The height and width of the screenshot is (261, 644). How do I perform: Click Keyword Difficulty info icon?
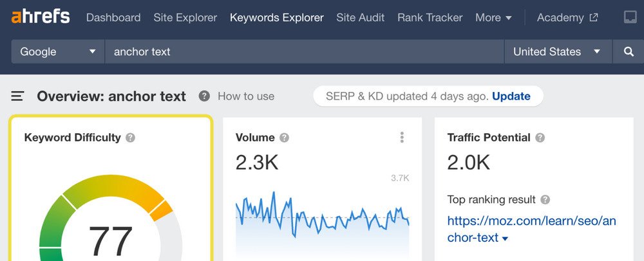tap(131, 138)
